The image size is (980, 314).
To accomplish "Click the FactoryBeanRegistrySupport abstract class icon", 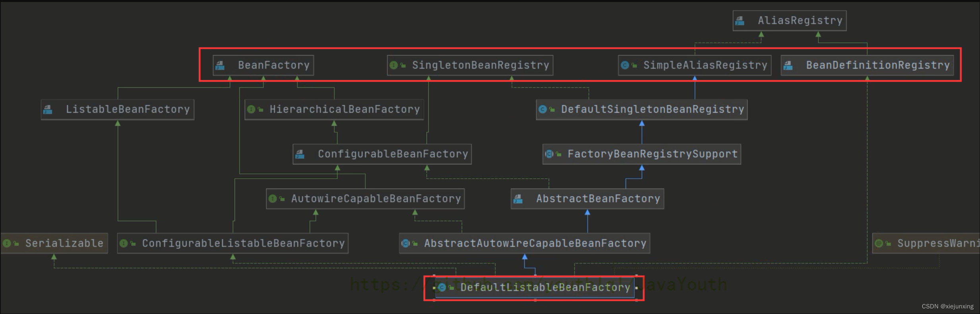I will pyautogui.click(x=549, y=154).
